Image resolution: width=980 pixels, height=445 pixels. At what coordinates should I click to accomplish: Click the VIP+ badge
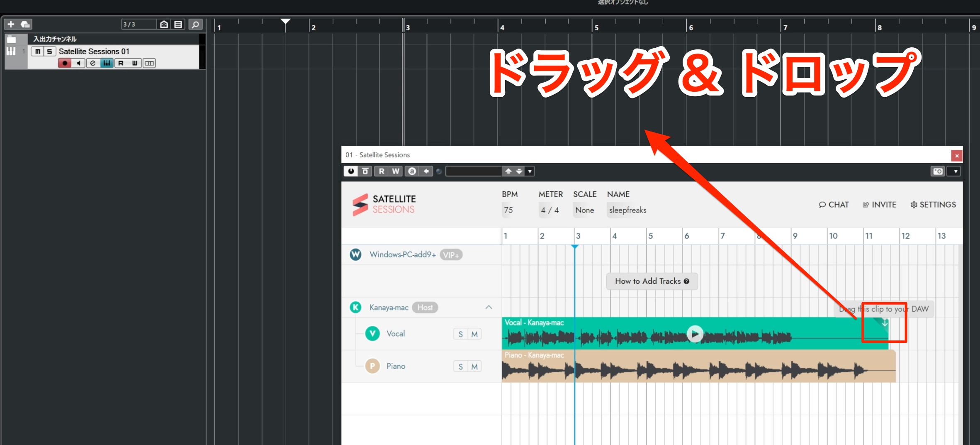tap(451, 255)
